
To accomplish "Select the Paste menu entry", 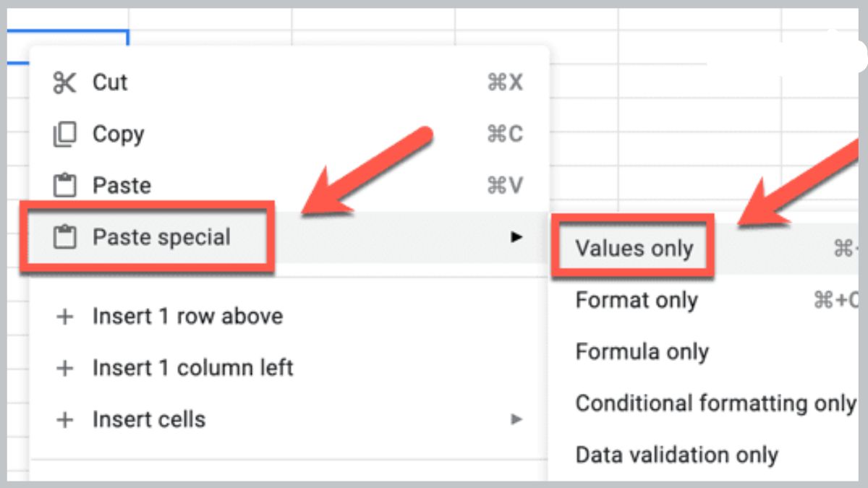I will 122,186.
